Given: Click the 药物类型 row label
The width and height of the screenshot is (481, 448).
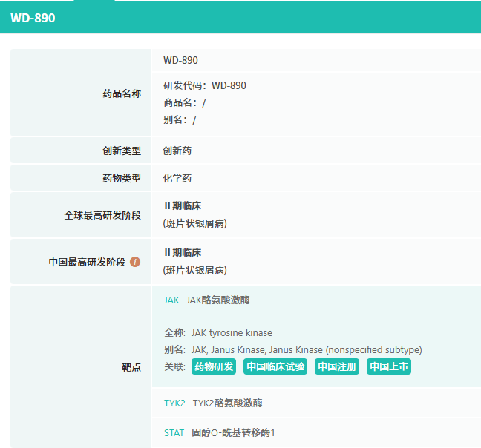Looking at the screenshot, I should [x=122, y=179].
